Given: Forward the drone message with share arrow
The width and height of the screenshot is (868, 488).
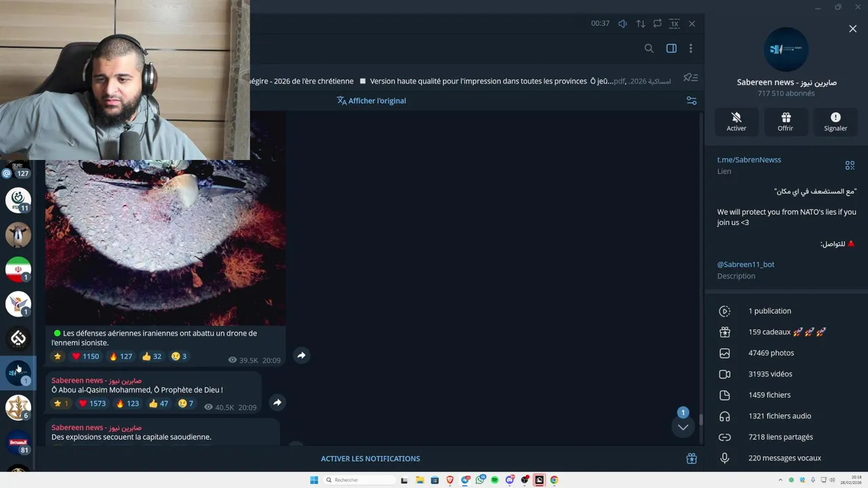Looking at the screenshot, I should pyautogui.click(x=301, y=355).
